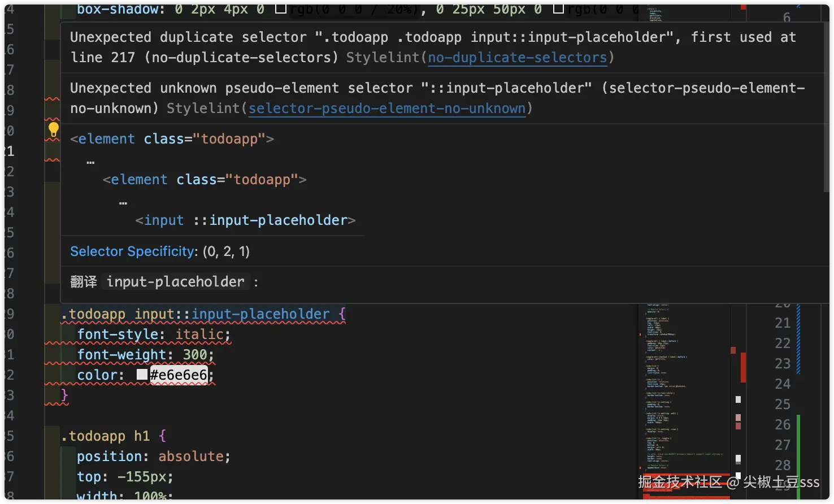Click the '.todoapp h1 {' selector line
This screenshot has width=834, height=504.
pyautogui.click(x=114, y=436)
